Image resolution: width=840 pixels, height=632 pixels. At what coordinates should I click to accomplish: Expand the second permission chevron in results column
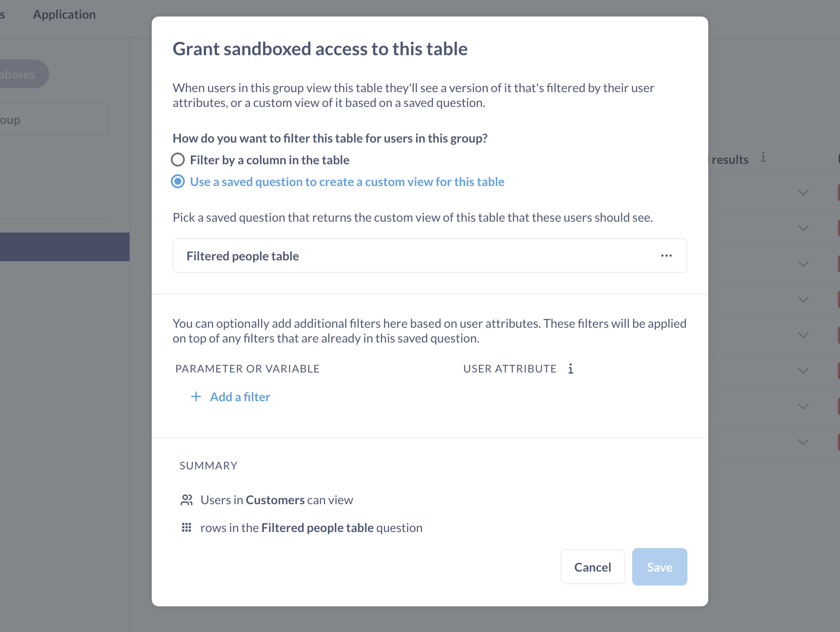point(803,228)
